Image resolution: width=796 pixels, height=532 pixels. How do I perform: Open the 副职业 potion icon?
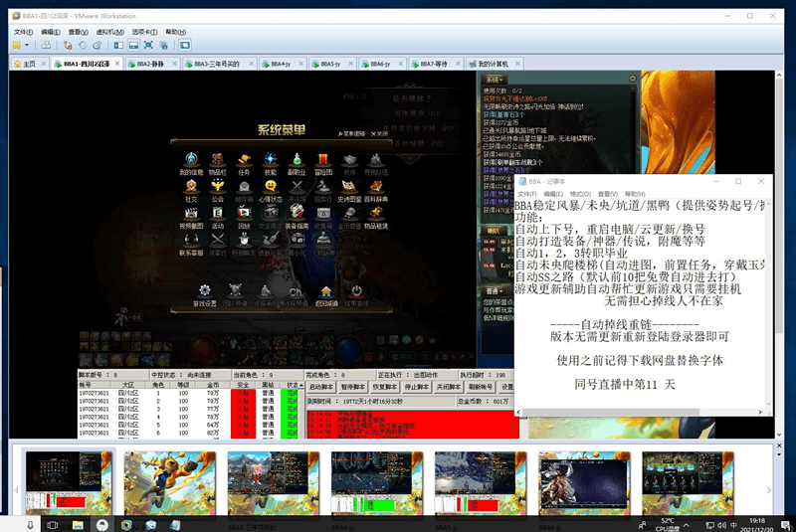pyautogui.click(x=297, y=163)
